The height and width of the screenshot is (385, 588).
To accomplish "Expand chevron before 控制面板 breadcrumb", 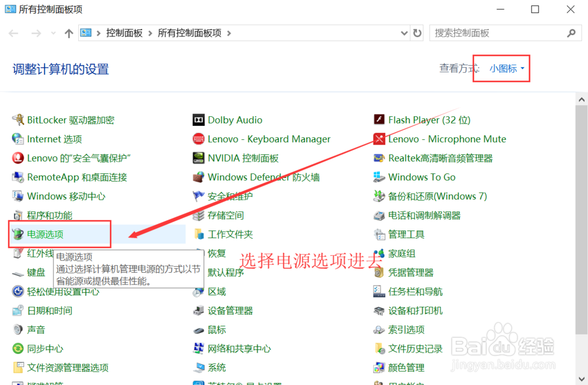I will pos(99,34).
